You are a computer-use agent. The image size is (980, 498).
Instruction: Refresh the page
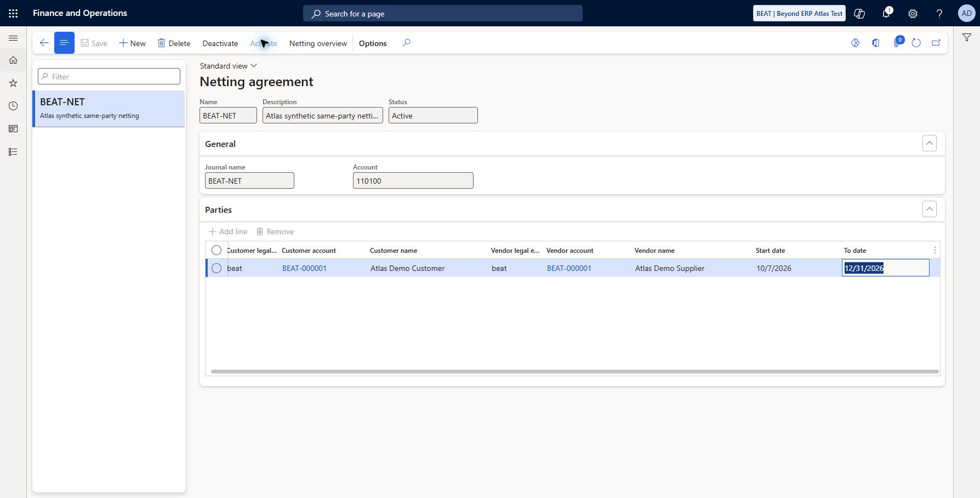click(x=916, y=43)
